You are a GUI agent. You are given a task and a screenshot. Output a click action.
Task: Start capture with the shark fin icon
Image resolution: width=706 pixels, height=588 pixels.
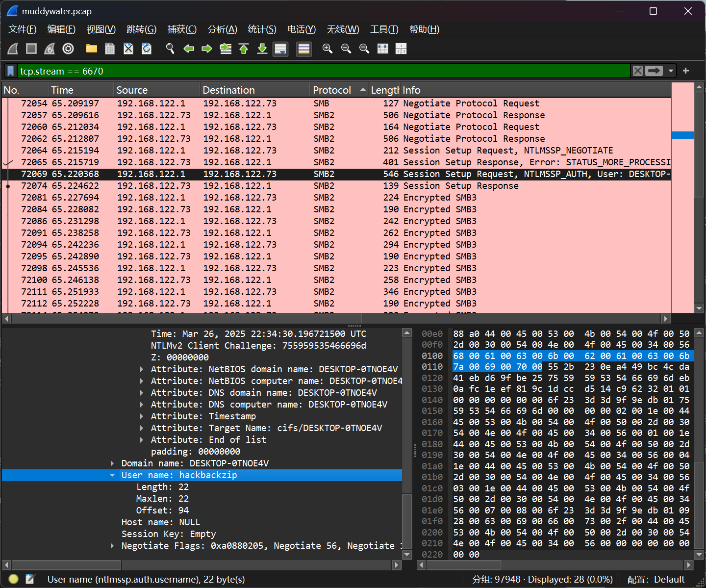point(13,49)
